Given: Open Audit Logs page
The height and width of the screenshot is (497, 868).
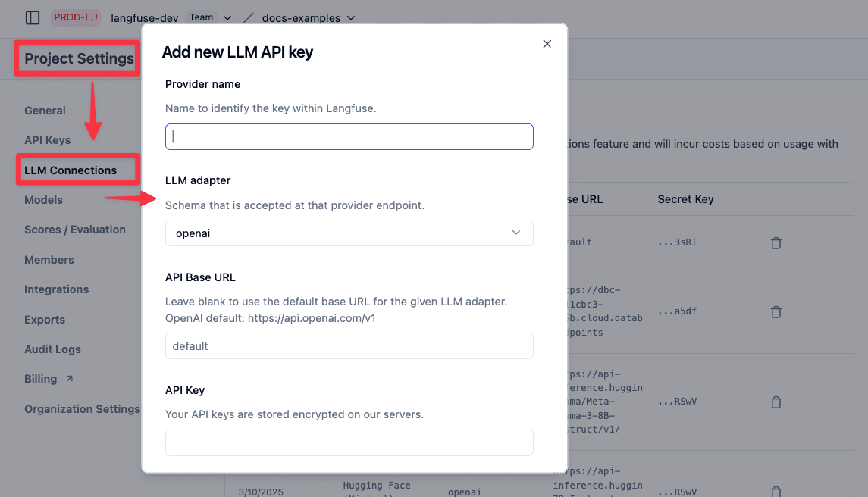Looking at the screenshot, I should [x=52, y=349].
